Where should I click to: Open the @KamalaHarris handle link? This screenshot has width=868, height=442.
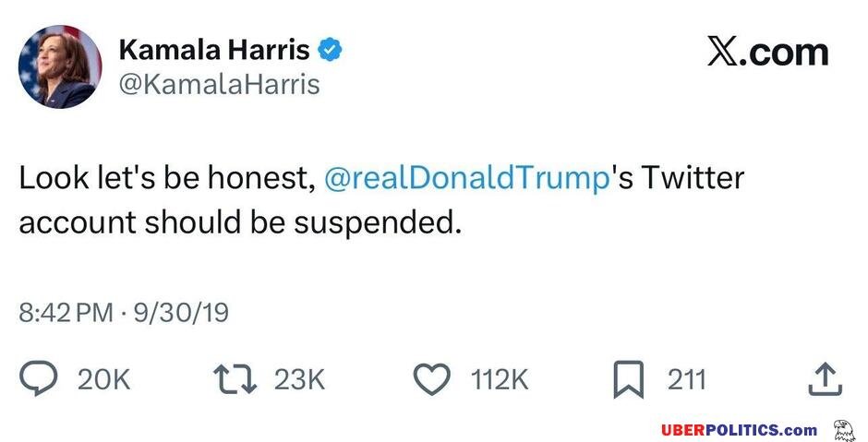click(x=219, y=85)
